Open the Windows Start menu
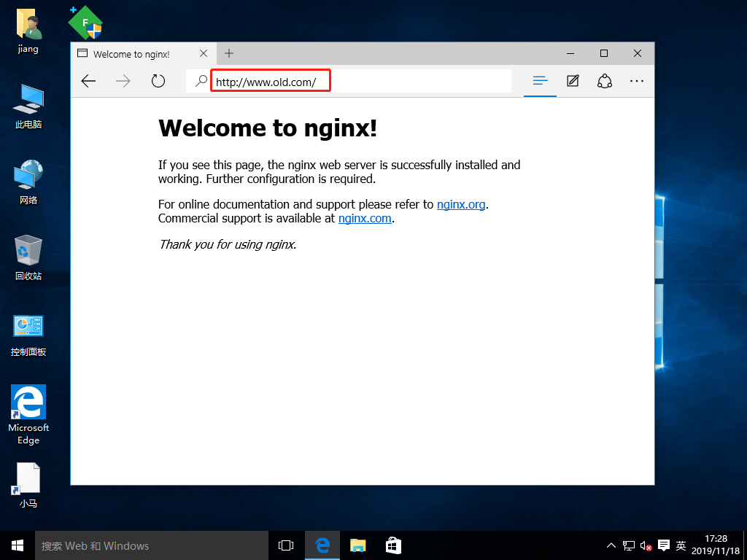Screen dimensions: 747x560 click(x=18, y=545)
